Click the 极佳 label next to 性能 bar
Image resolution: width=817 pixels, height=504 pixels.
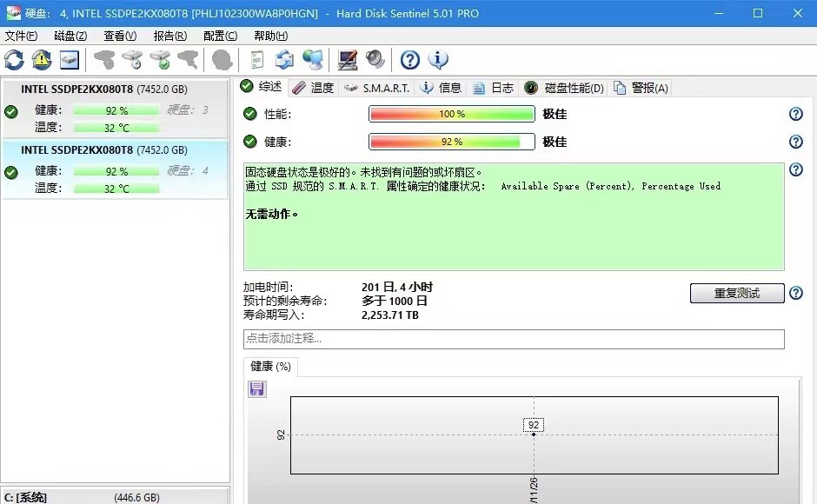(x=555, y=114)
